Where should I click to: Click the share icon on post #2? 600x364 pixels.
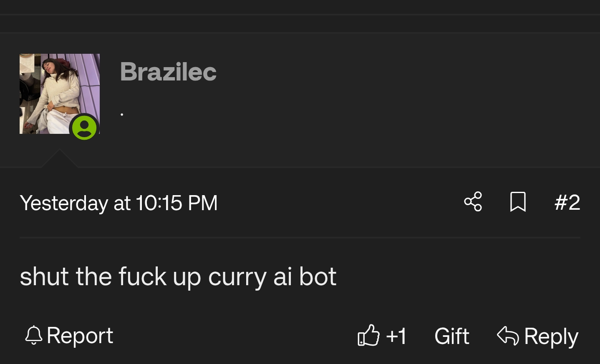point(473,202)
